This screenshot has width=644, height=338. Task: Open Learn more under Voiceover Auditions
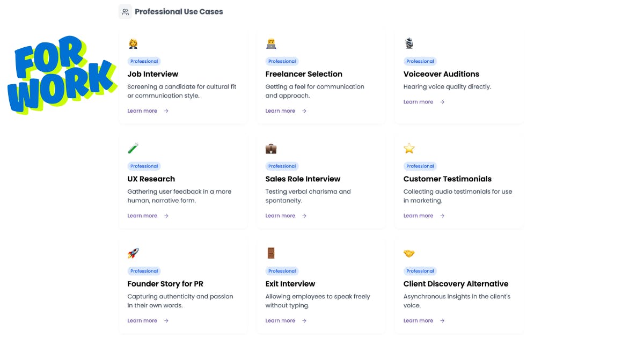(418, 102)
